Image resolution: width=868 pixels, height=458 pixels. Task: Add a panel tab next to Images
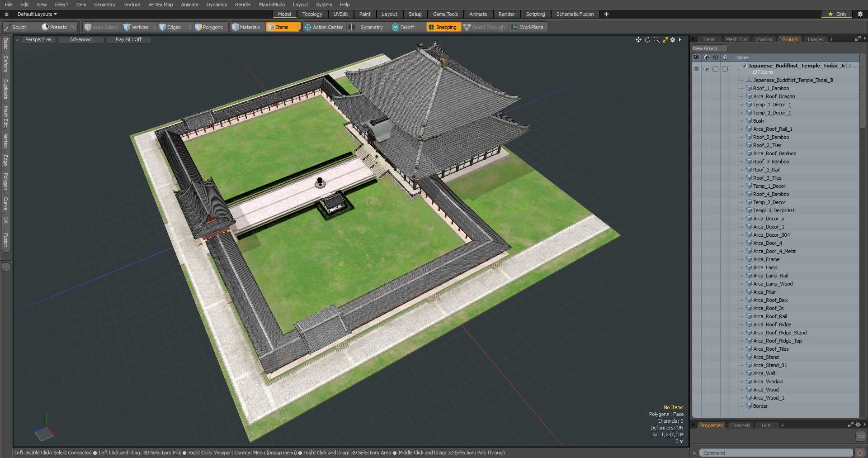point(831,39)
